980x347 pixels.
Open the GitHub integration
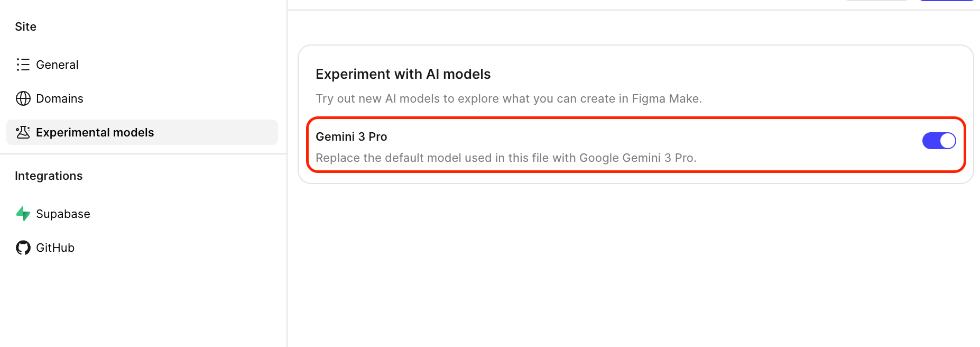tap(55, 248)
